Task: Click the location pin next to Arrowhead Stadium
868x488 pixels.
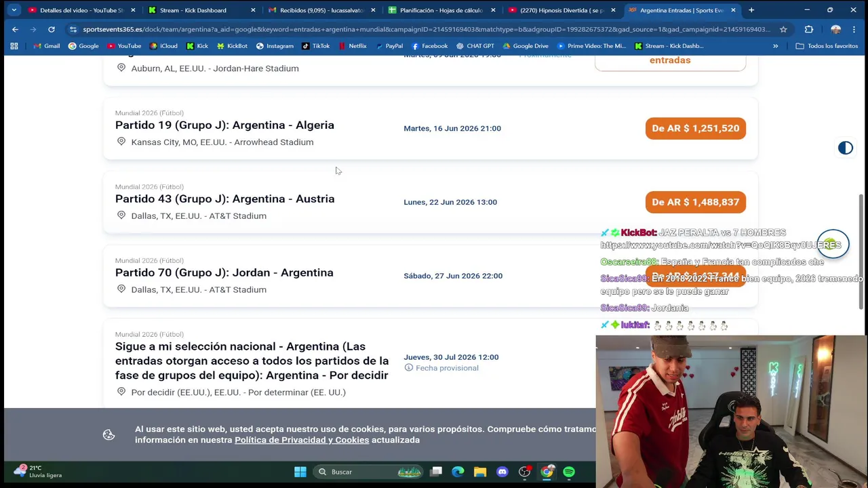Action: pos(121,142)
